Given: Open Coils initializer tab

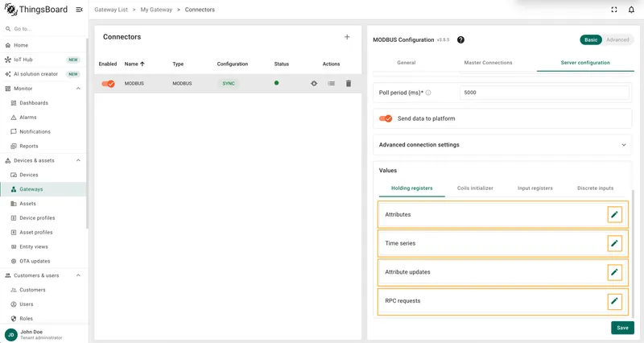Looking at the screenshot, I should pyautogui.click(x=475, y=188).
